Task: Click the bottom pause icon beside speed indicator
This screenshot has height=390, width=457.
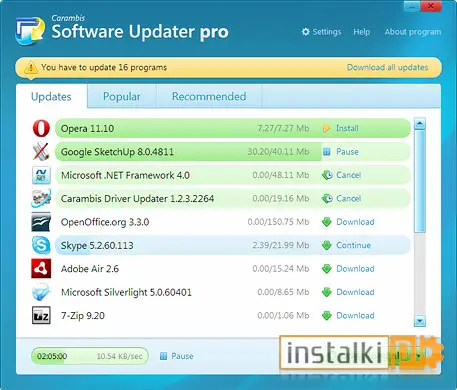Action: click(163, 356)
